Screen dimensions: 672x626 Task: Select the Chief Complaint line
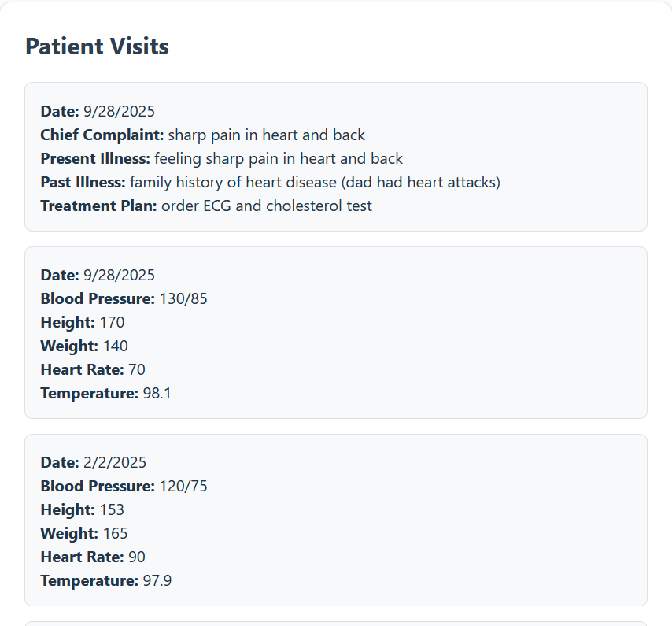tap(202, 135)
